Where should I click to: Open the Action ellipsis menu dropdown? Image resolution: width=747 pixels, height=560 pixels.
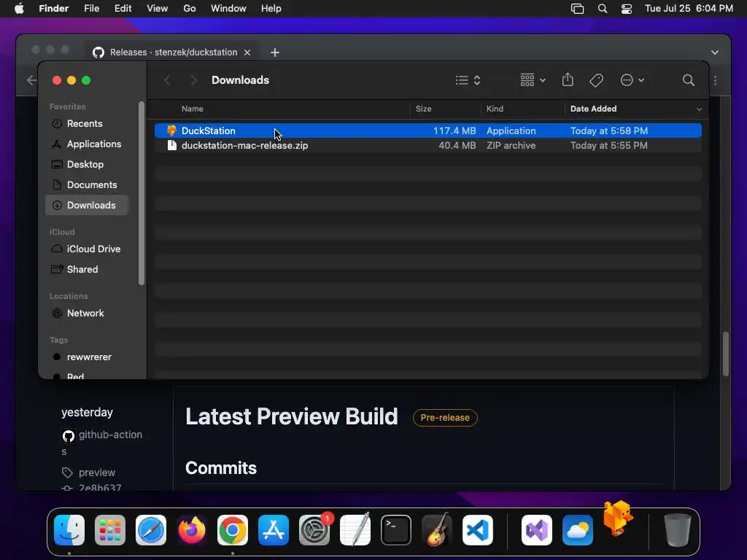[632, 80]
